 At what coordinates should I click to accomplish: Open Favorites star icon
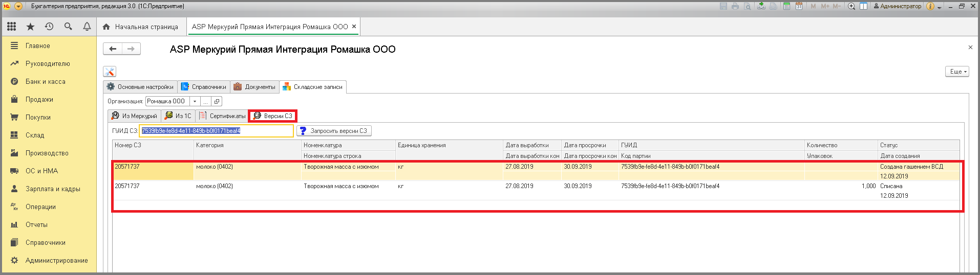pos(30,27)
